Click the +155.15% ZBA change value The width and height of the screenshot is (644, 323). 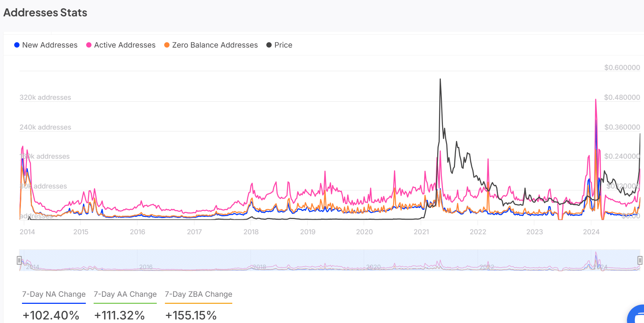[x=191, y=315]
